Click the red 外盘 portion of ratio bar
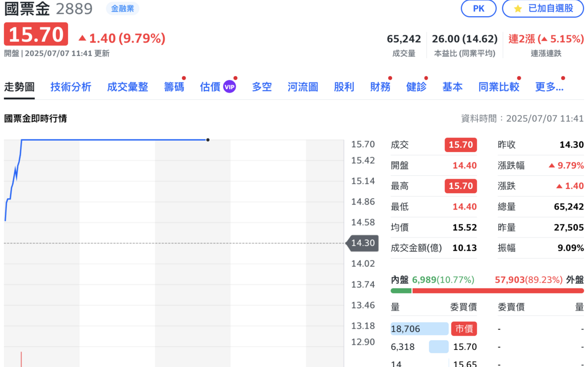This screenshot has height=367, width=588. 498,290
